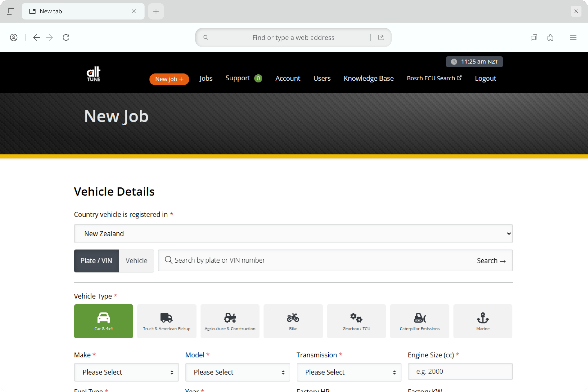Open the Support menu item
Screen dimensions: 588x392
pyautogui.click(x=238, y=78)
